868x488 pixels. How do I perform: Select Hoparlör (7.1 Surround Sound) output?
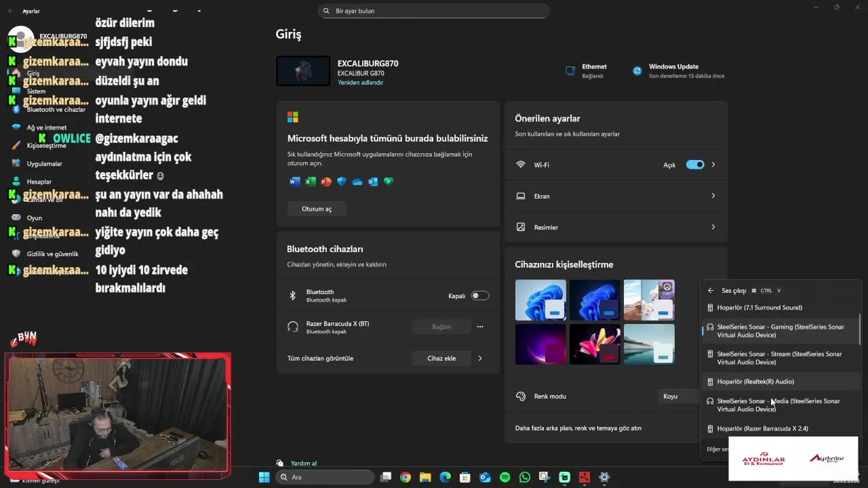pos(781,308)
